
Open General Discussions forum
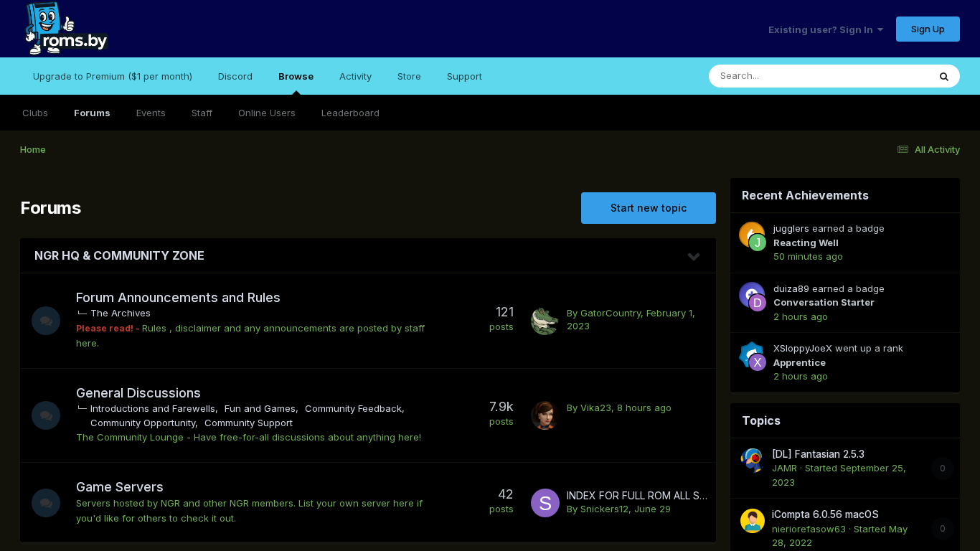pos(138,393)
